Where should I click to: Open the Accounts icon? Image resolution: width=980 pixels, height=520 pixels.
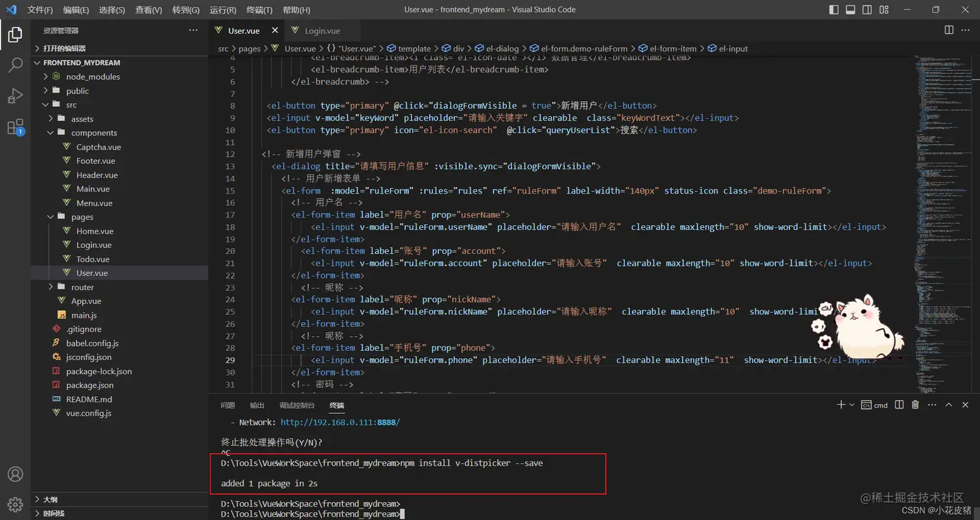click(x=15, y=474)
